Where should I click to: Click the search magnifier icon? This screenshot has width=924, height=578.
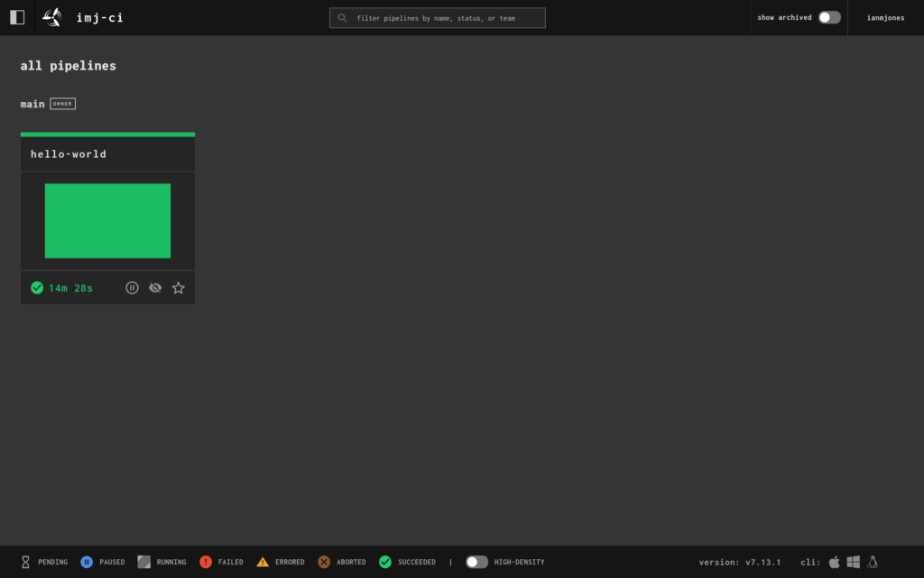click(x=342, y=18)
